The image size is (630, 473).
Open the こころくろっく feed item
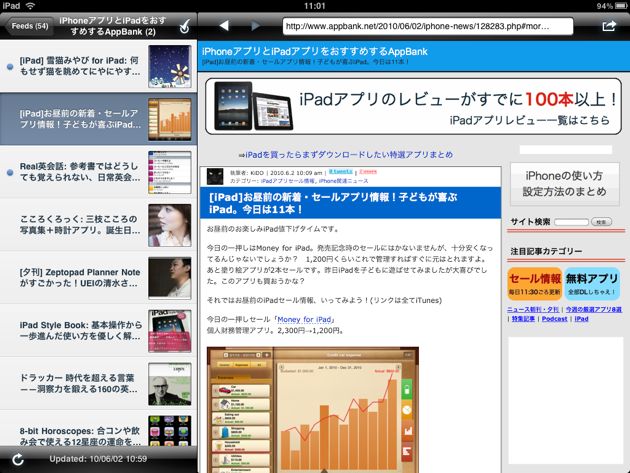(x=98, y=225)
